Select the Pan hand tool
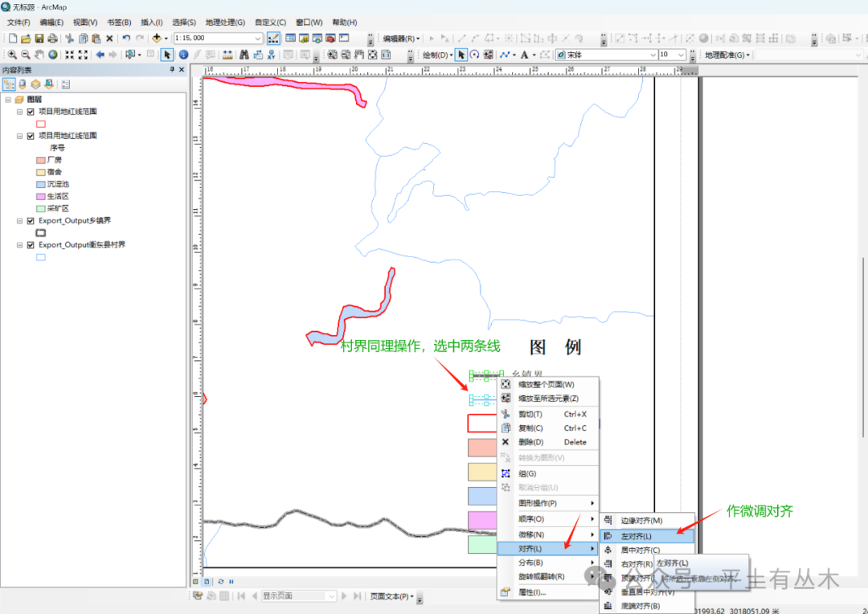The width and height of the screenshot is (868, 614). coord(39,55)
